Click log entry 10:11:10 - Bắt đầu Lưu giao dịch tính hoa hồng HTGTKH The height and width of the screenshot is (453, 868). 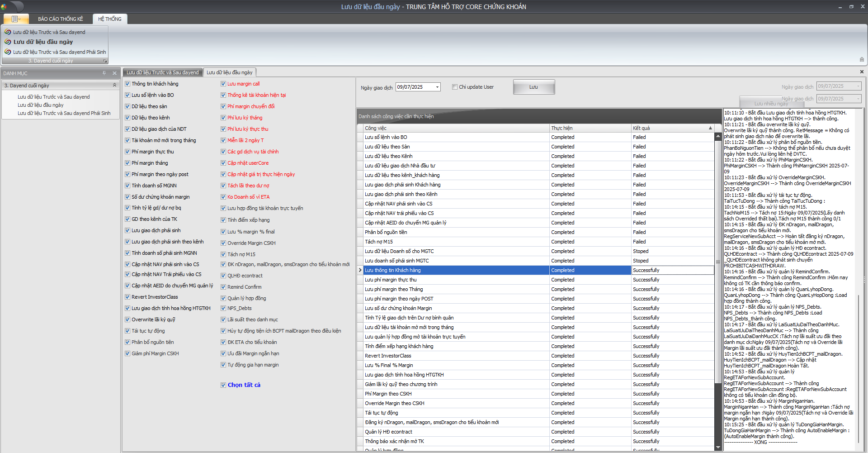[x=785, y=113]
